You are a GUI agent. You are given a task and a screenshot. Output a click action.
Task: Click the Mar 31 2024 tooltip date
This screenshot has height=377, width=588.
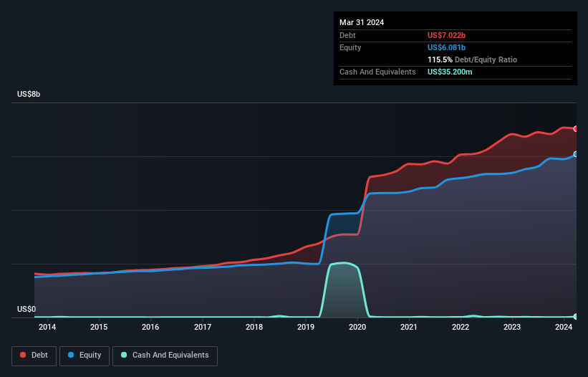(x=362, y=22)
